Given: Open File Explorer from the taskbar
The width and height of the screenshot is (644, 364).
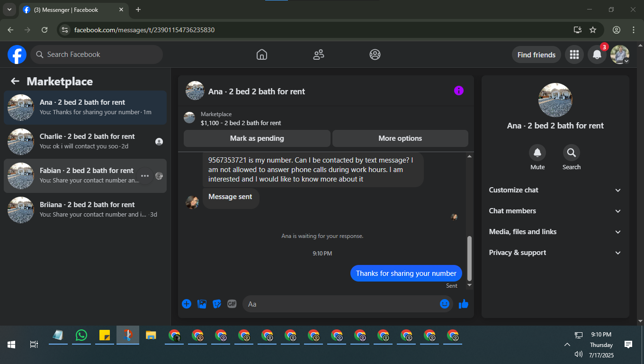Looking at the screenshot, I should tap(151, 335).
